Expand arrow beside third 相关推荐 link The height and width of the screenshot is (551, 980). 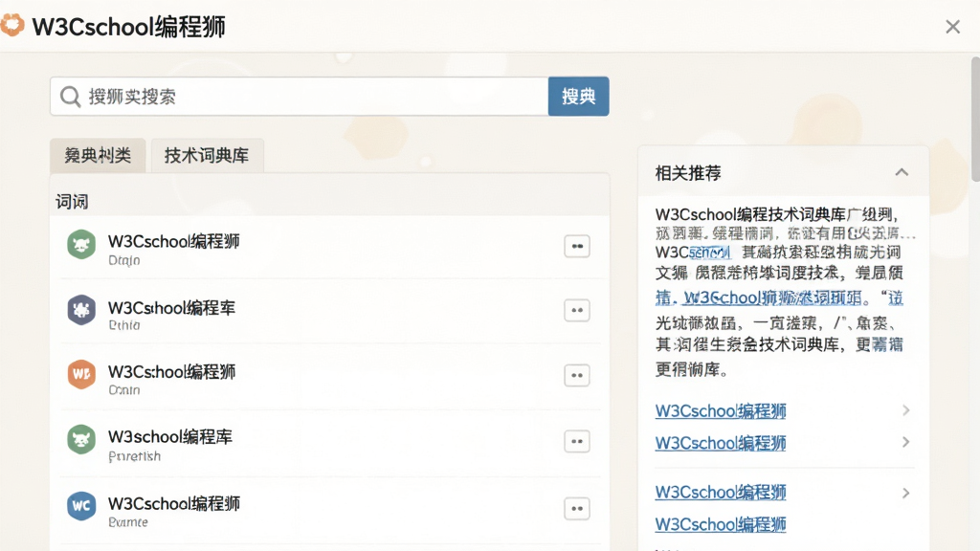[x=905, y=493]
